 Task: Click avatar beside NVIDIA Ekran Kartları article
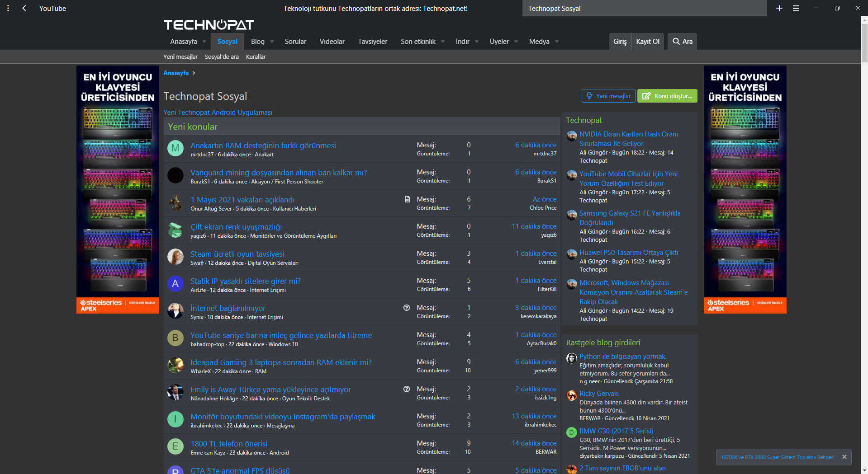tap(572, 136)
